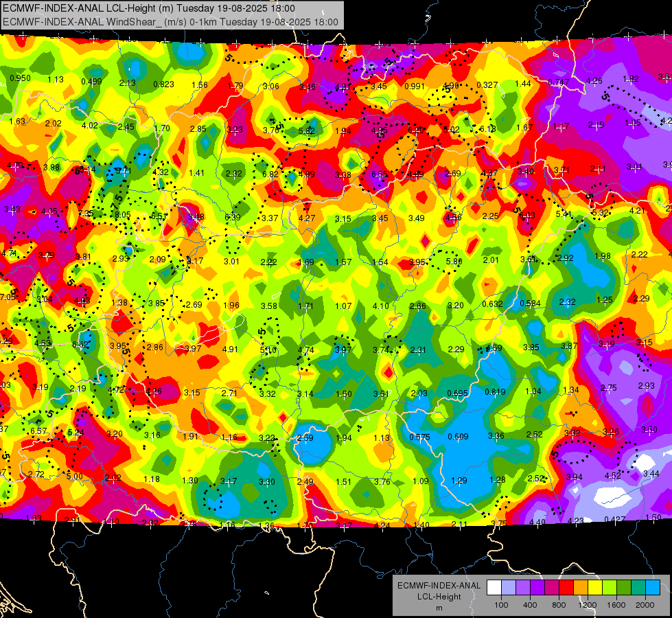Click the 5.32 wind shear value
This screenshot has height=618, width=672.
point(600,212)
